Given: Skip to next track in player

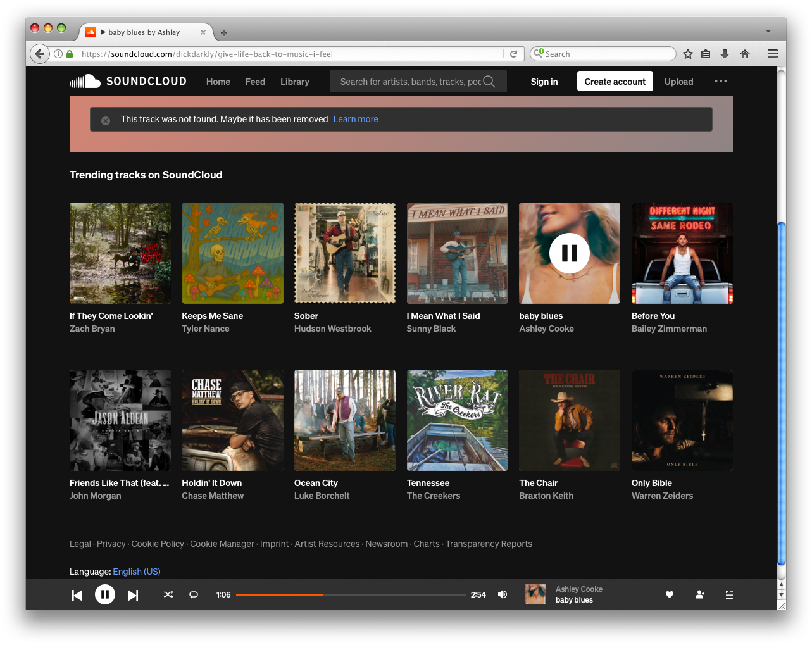Looking at the screenshot, I should (x=133, y=595).
